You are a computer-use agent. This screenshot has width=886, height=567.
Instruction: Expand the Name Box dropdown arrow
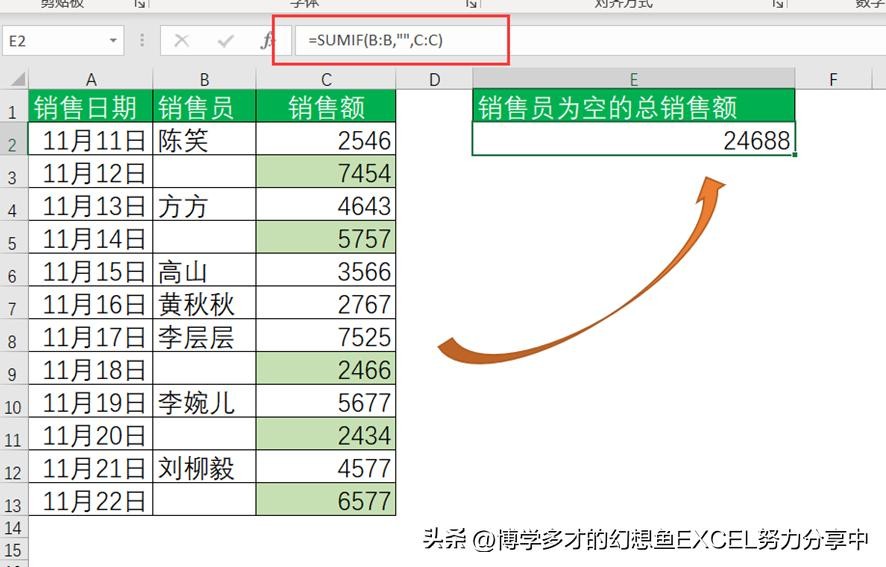[114, 41]
